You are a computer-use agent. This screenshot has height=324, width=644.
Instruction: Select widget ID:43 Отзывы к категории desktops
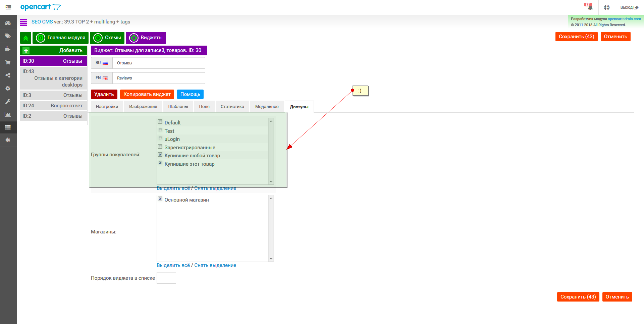click(54, 78)
